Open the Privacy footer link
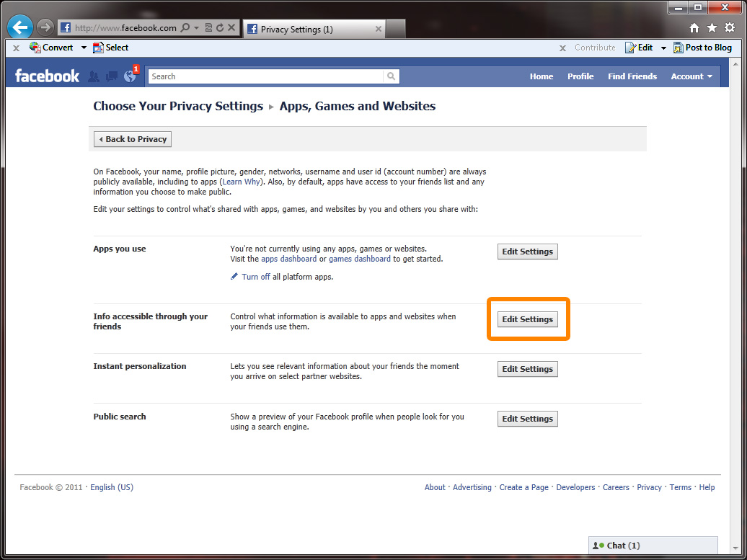This screenshot has width=747, height=560. 650,487
